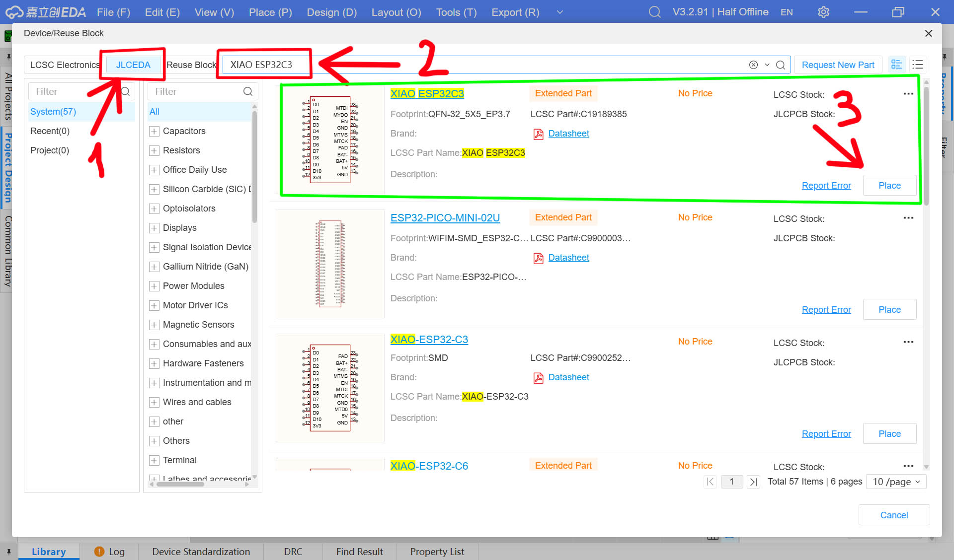This screenshot has width=954, height=560.
Task: Switch to the JLCEDA tab
Action: coord(133,65)
